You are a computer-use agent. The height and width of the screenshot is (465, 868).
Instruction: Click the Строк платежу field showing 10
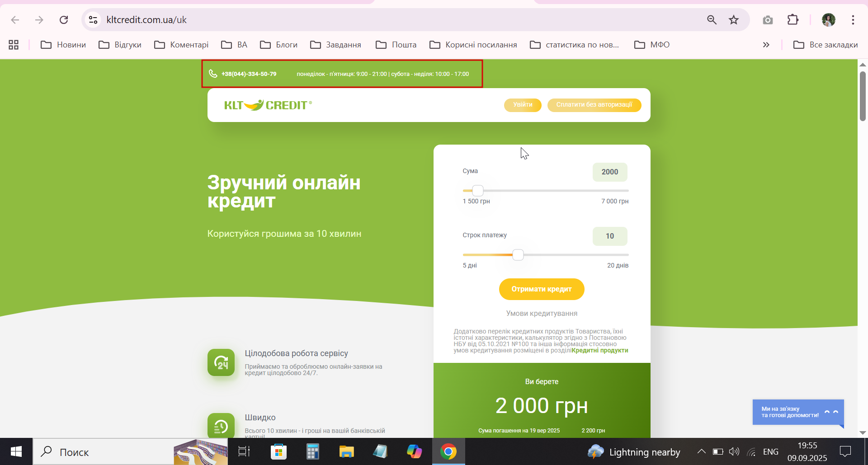[x=610, y=236]
